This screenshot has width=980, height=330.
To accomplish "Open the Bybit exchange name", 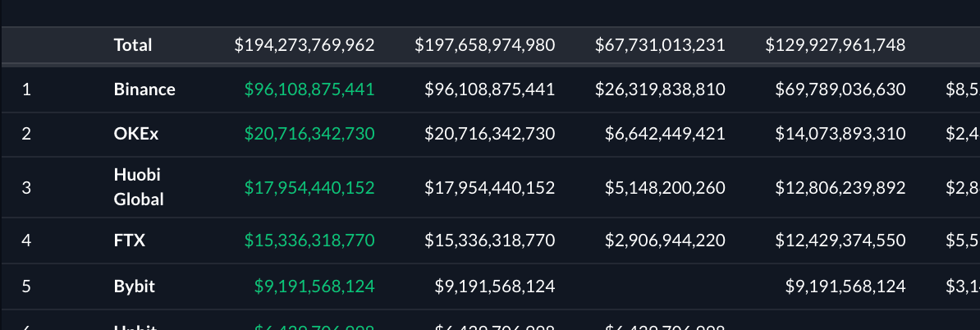I will (x=135, y=286).
